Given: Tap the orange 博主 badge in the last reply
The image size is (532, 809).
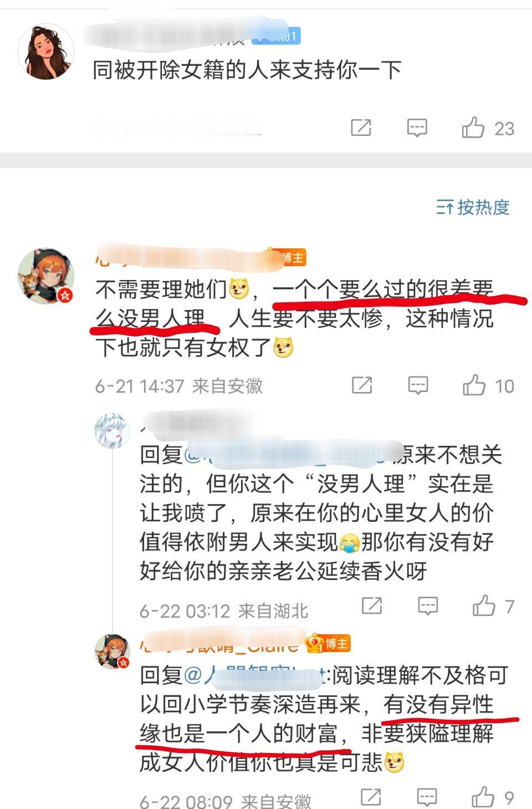Looking at the screenshot, I should 329,644.
